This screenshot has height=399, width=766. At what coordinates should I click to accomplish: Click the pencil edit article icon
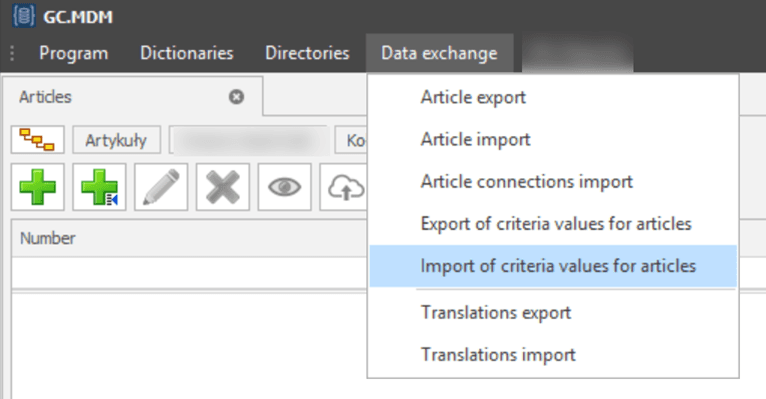tap(161, 187)
